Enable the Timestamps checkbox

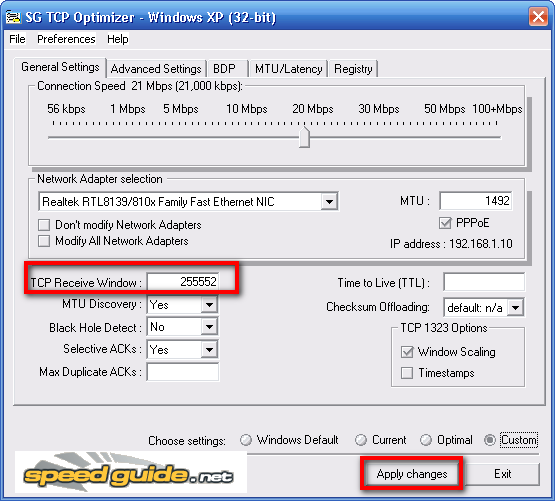(407, 373)
